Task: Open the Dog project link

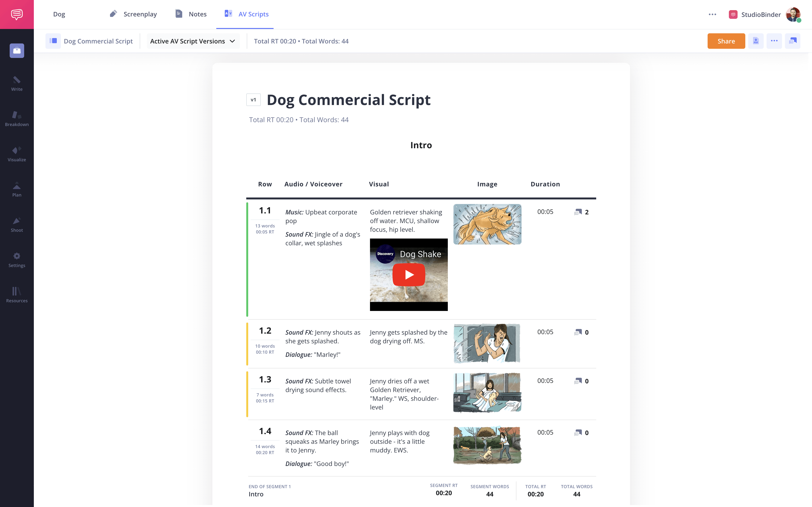Action: (x=59, y=14)
